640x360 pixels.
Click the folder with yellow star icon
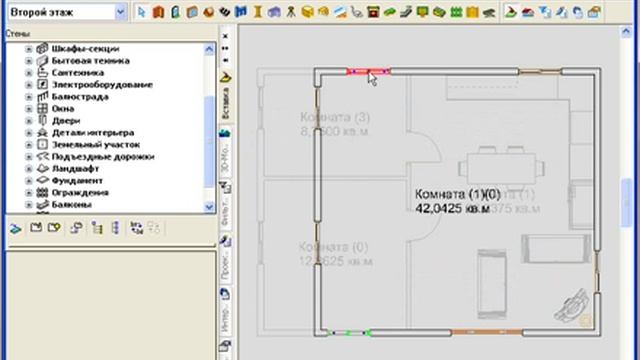coord(54,227)
